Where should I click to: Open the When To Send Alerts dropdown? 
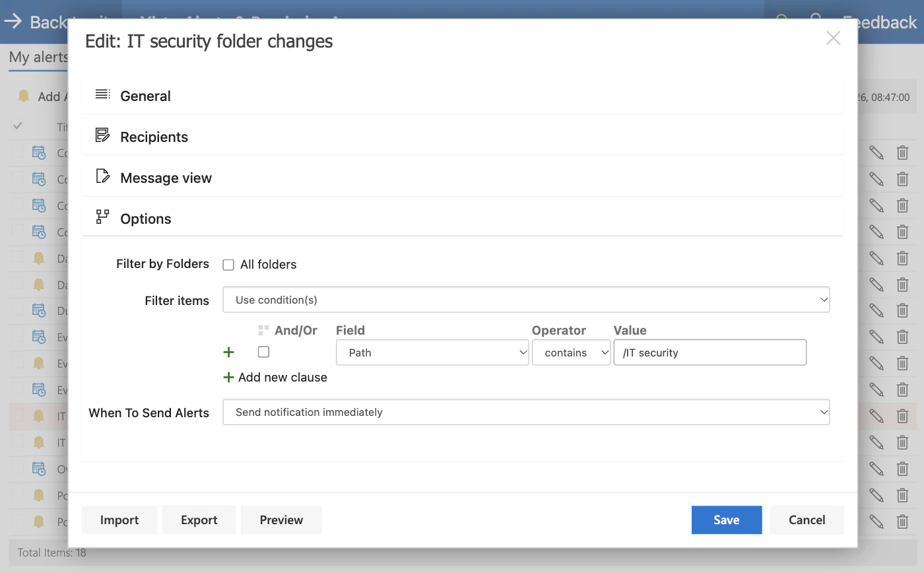(526, 412)
